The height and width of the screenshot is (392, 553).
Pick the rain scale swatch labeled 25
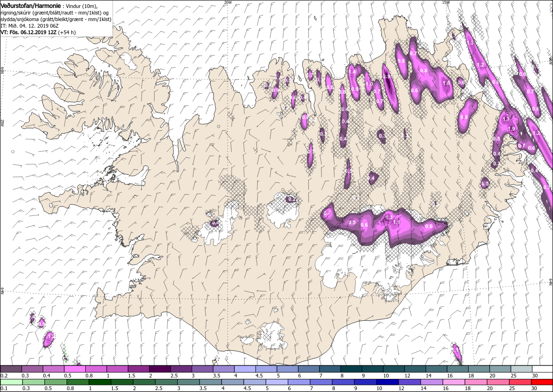(x=520, y=382)
